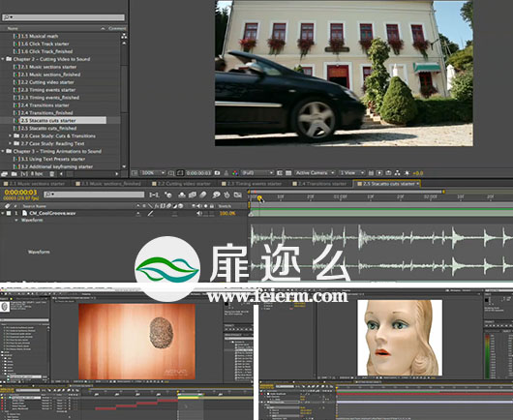Click the viewer timecode 0:00:00:03 button
Viewport: 513px width, 420px height.
tap(199, 173)
